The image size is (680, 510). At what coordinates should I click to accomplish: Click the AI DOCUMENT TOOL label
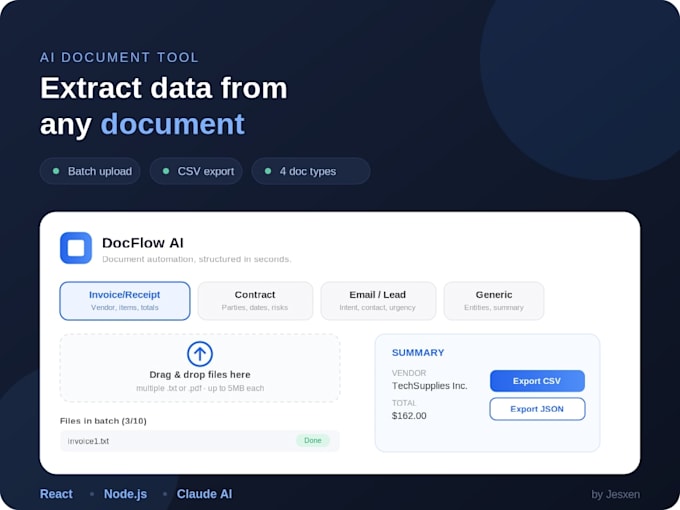pos(119,57)
